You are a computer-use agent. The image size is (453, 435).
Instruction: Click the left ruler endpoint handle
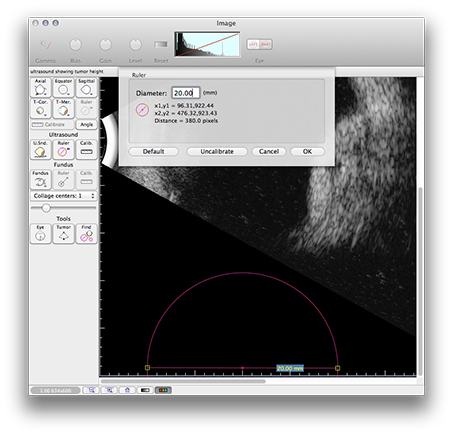tap(147, 368)
